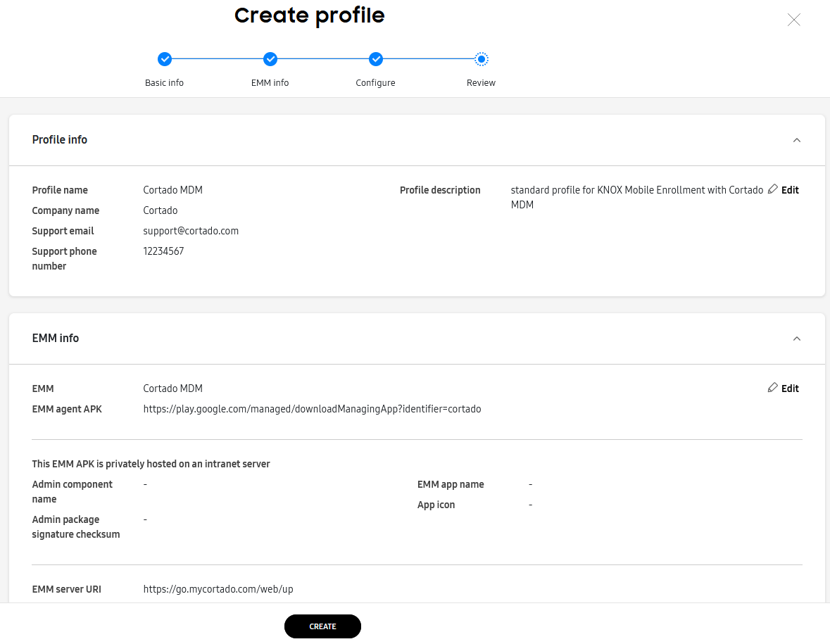Go to the EMM info step label
Viewport: 830px width, 644px height.
pyautogui.click(x=270, y=82)
